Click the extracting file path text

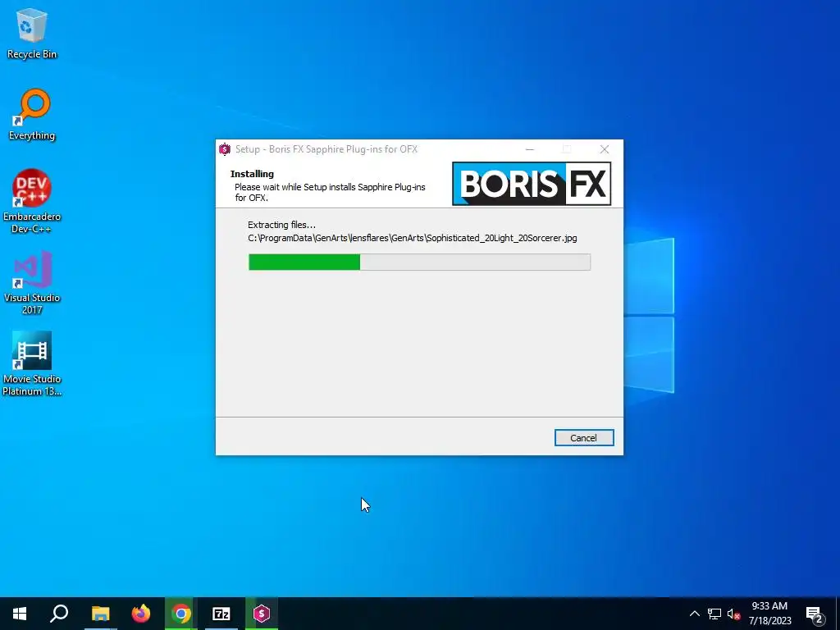[x=412, y=238]
